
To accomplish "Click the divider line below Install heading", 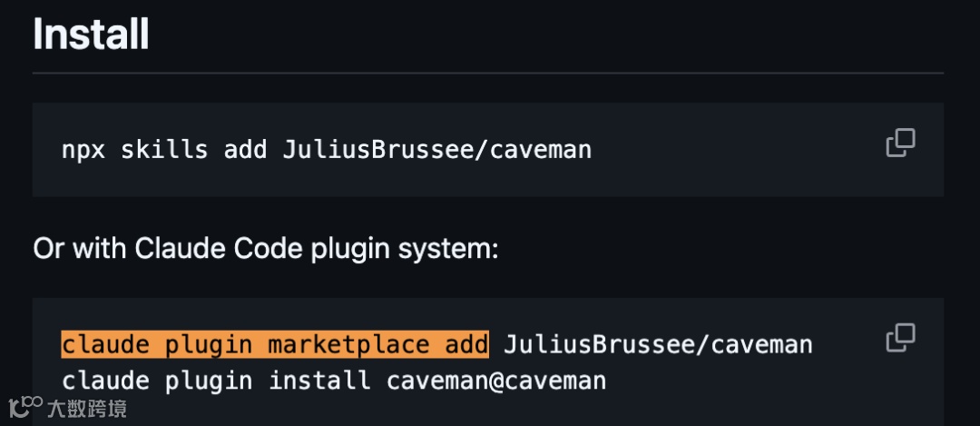I will (488, 74).
